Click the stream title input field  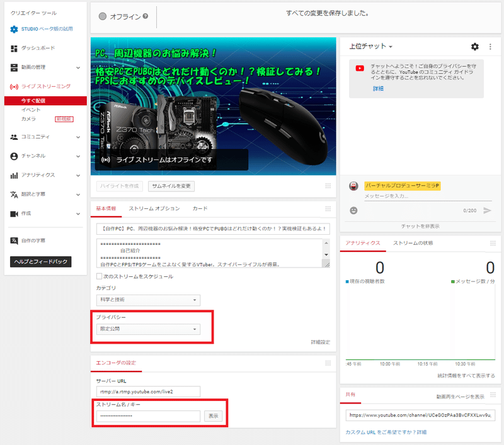click(x=213, y=229)
